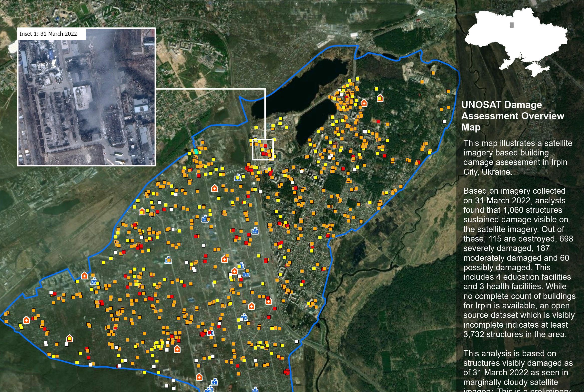Image resolution: width=584 pixels, height=392 pixels.
Task: Click school icon overlapped by a red square
Action: tap(211, 333)
